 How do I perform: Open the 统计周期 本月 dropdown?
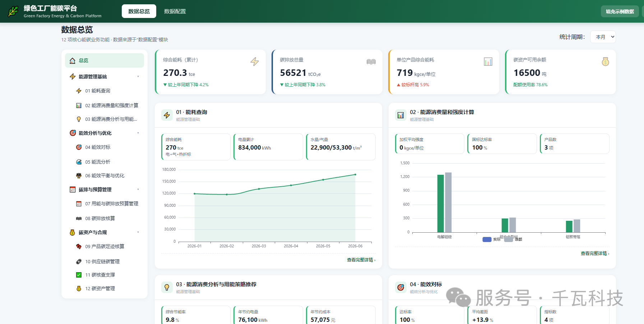pos(603,37)
